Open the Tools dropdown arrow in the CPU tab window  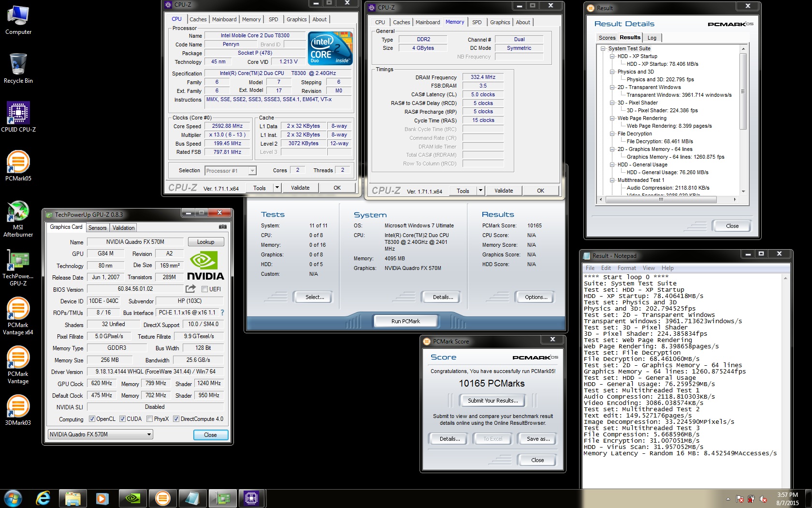(277, 188)
